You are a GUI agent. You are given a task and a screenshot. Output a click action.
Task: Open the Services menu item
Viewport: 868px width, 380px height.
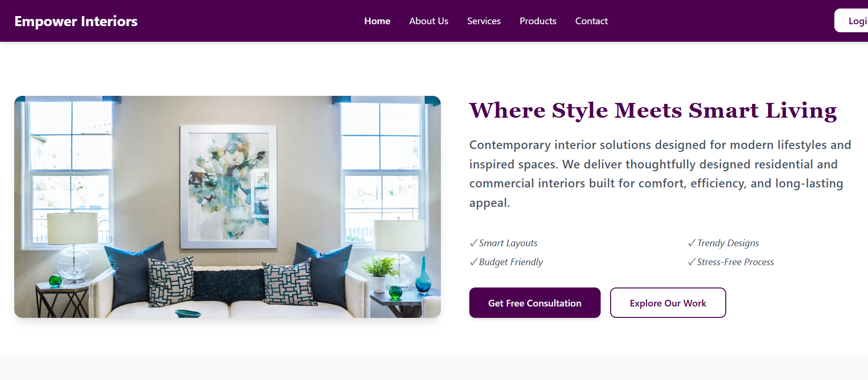484,21
